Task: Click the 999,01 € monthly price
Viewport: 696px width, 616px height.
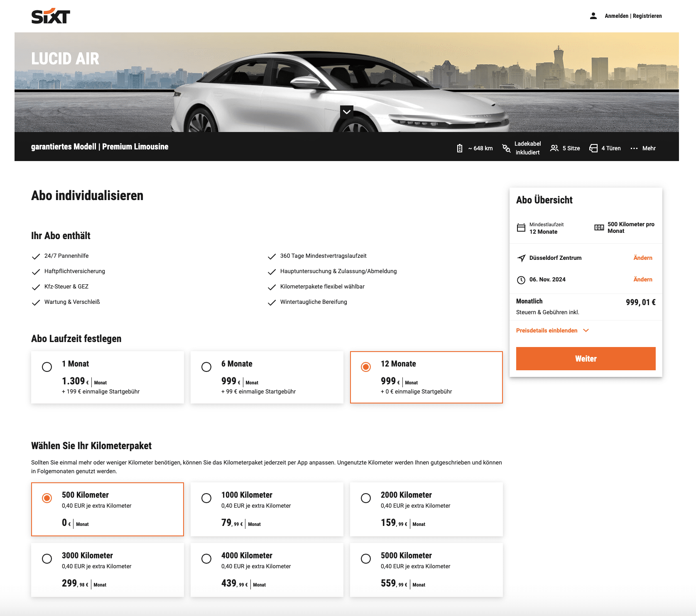Action: point(641,302)
